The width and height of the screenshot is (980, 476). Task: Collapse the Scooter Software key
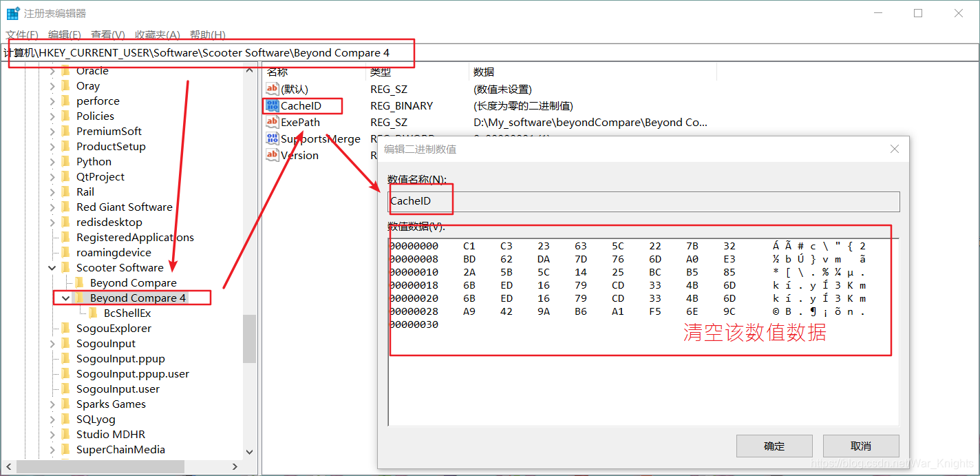52,268
